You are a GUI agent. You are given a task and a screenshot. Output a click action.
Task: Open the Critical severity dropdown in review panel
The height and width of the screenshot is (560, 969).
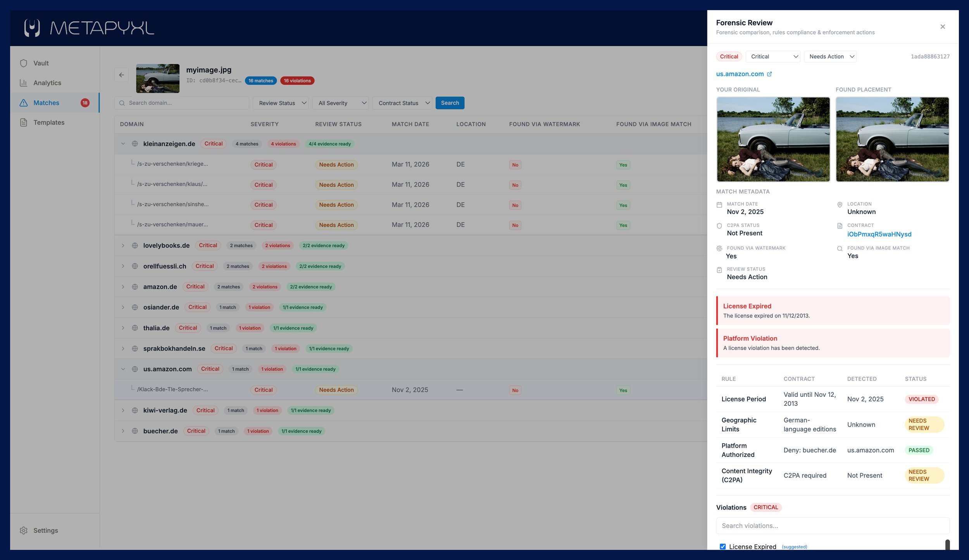[773, 57]
